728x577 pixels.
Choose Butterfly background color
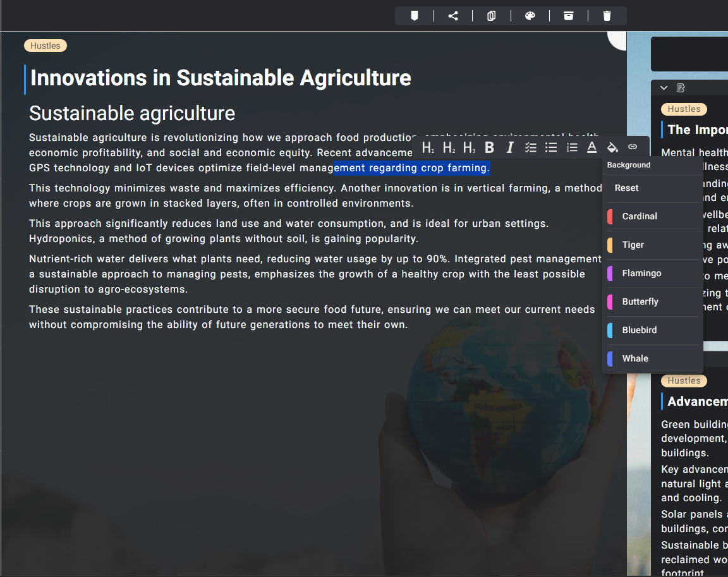click(653, 301)
